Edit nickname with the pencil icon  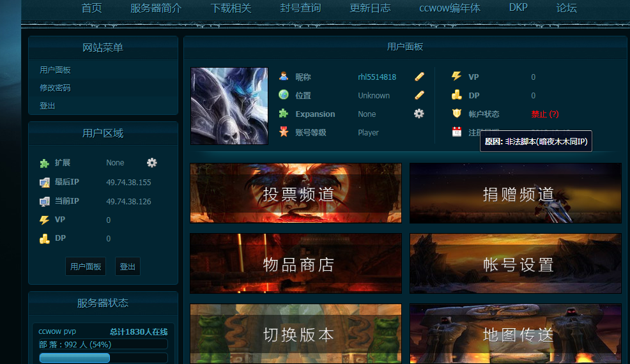pos(419,77)
